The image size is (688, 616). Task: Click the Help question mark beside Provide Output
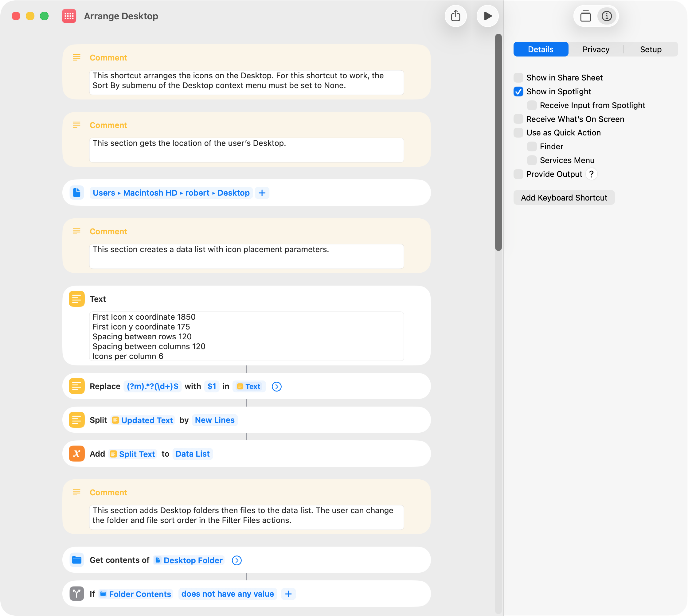click(x=591, y=174)
